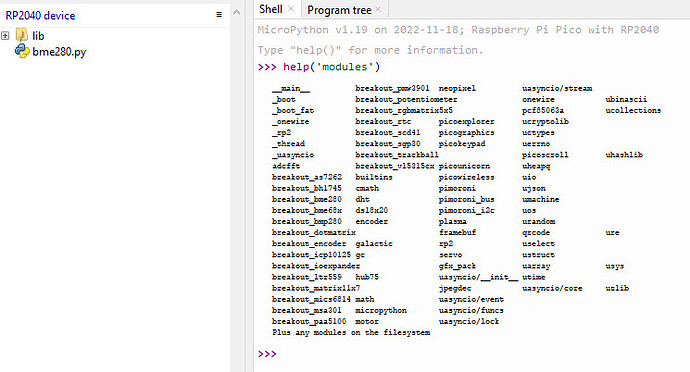
Task: Click the lib folder icon
Action: tap(22, 35)
